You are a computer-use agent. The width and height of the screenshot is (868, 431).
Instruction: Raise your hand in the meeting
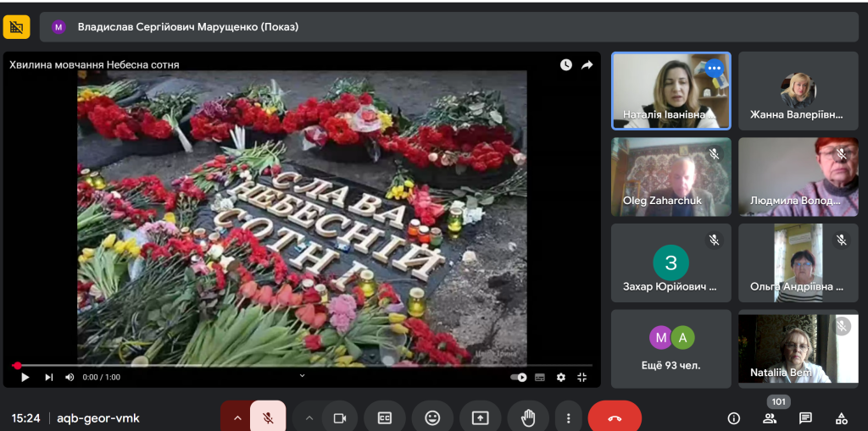[x=528, y=417]
